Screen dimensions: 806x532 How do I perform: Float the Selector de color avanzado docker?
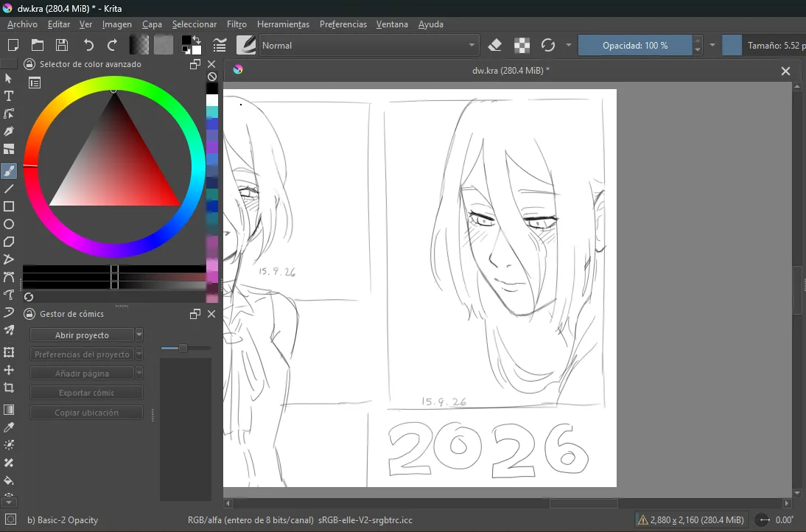tap(195, 64)
